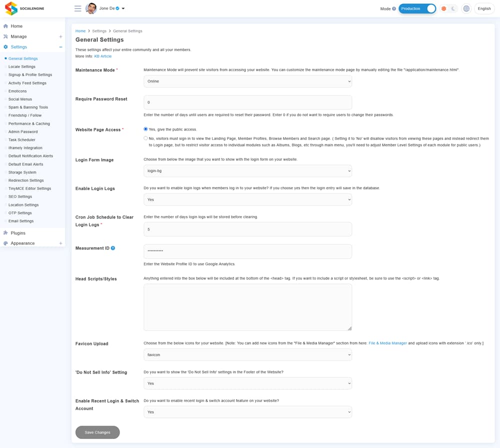Expand the Favicon Upload dropdown
This screenshot has width=500, height=448.
[247, 354]
